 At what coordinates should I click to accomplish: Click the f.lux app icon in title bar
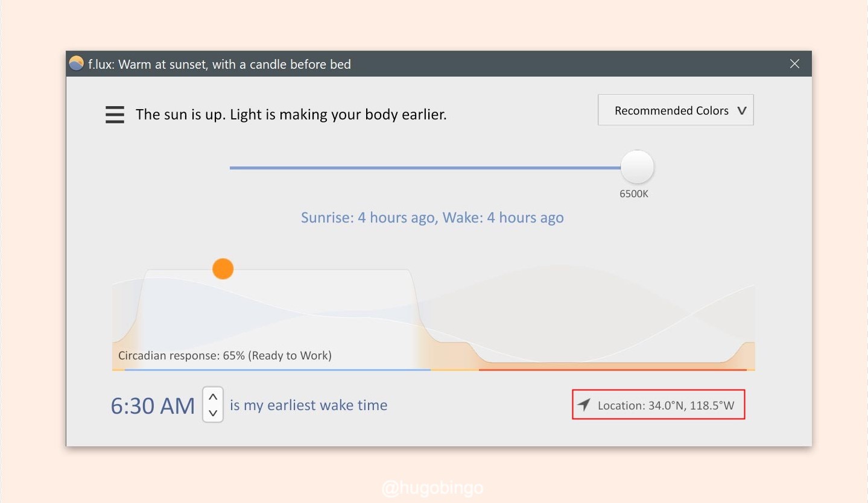77,64
